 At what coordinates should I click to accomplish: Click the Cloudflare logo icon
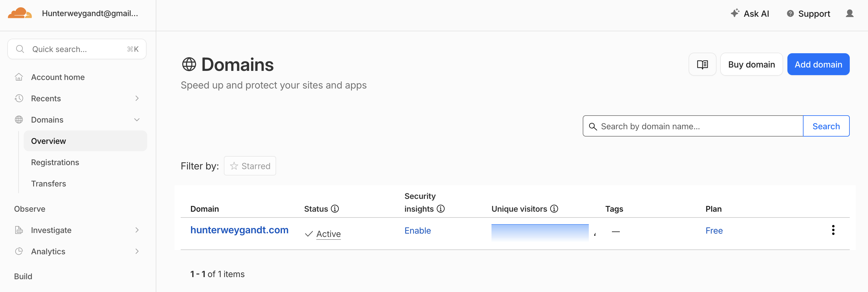[20, 13]
